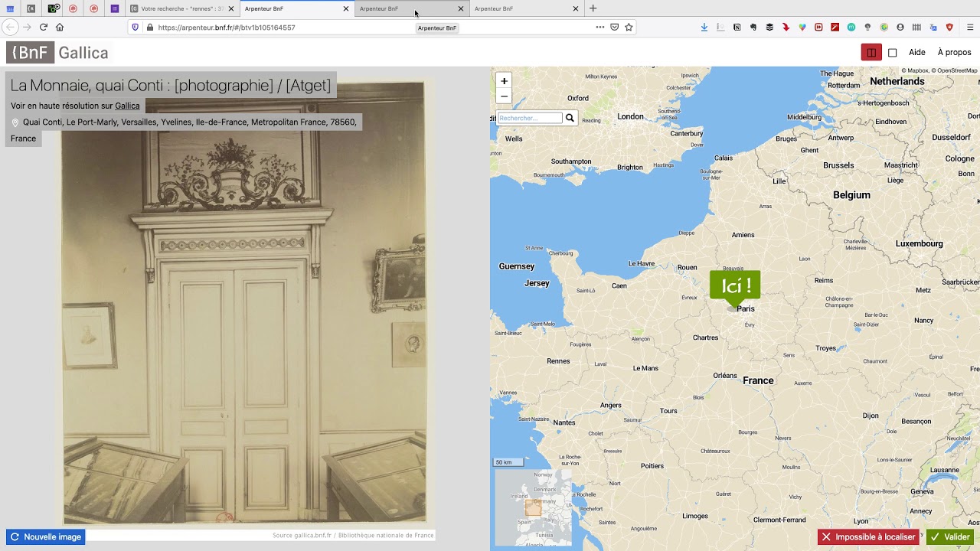This screenshot has width=980, height=551.
Task: Select the red split-view layout icon
Action: (x=871, y=53)
